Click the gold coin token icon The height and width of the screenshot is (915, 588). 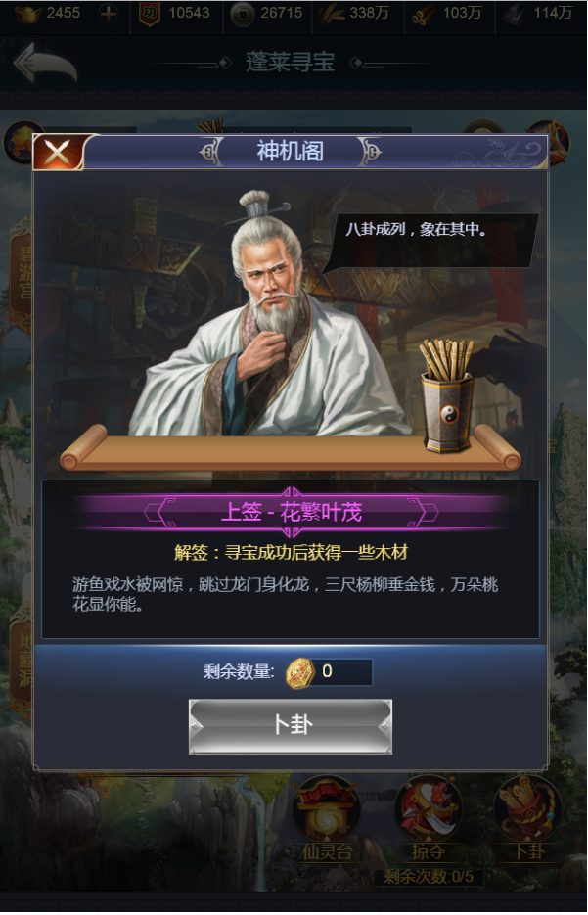pyautogui.click(x=300, y=673)
